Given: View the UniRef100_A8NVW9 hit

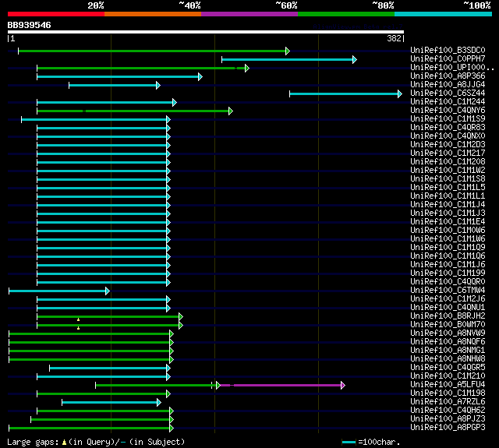Looking at the screenshot, I should pyautogui.click(x=448, y=333).
